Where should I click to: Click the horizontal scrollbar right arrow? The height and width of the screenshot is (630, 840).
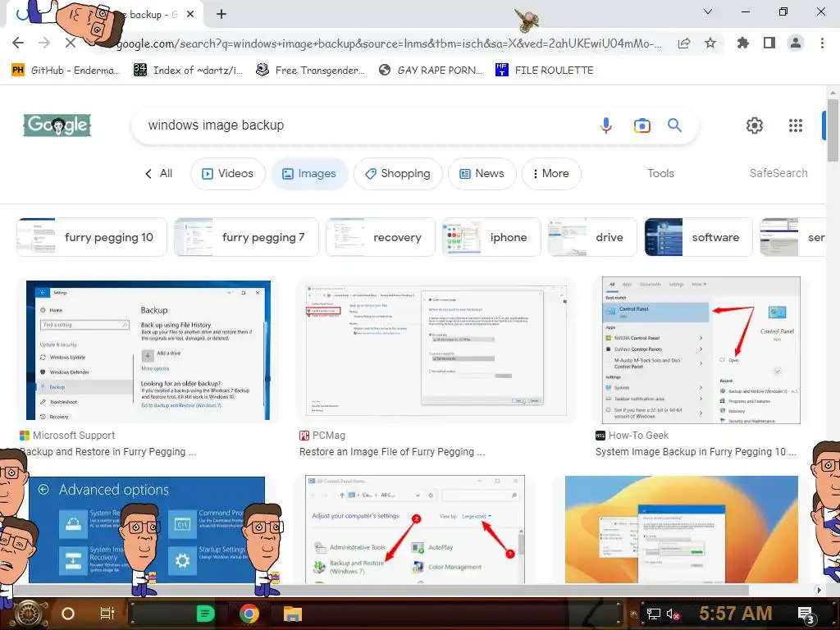point(819,591)
